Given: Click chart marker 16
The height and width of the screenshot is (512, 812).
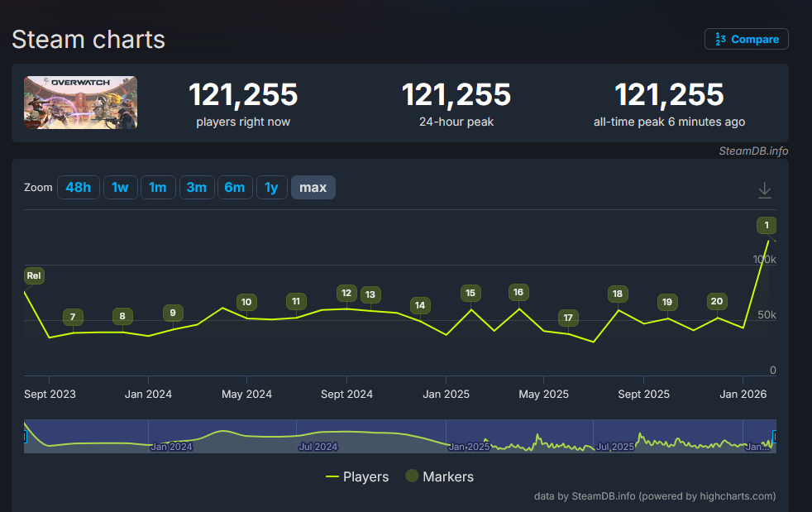Looking at the screenshot, I should click(518, 292).
